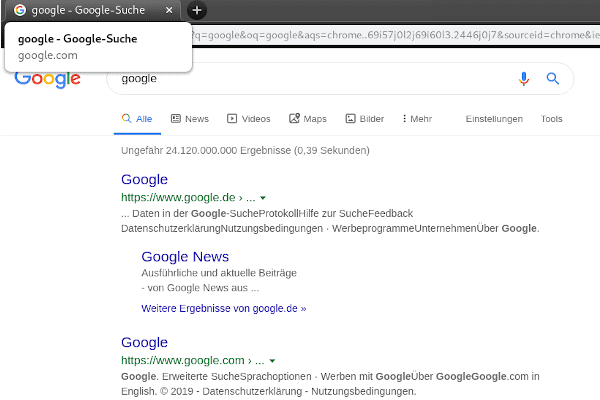Viewport: 600px width, 400px height.
Task: Click the Ungefähr 24.120.000.000 Ergebnisse text
Action: pyautogui.click(x=245, y=150)
